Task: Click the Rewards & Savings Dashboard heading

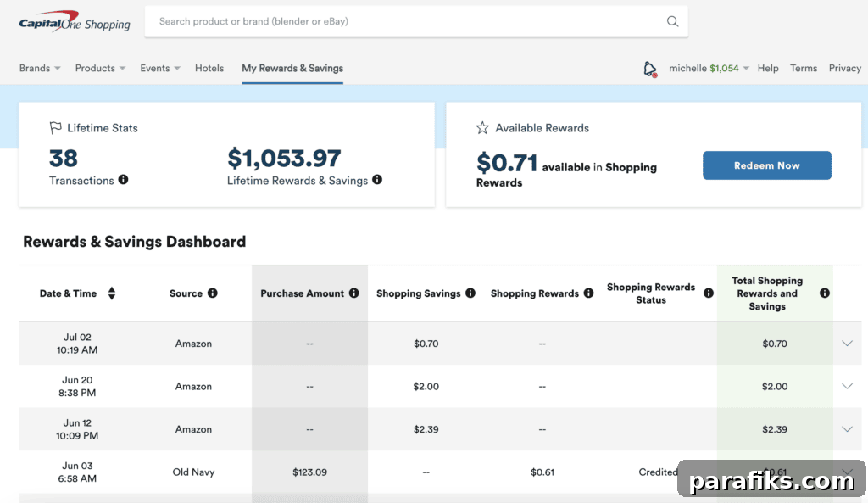Action: (135, 242)
